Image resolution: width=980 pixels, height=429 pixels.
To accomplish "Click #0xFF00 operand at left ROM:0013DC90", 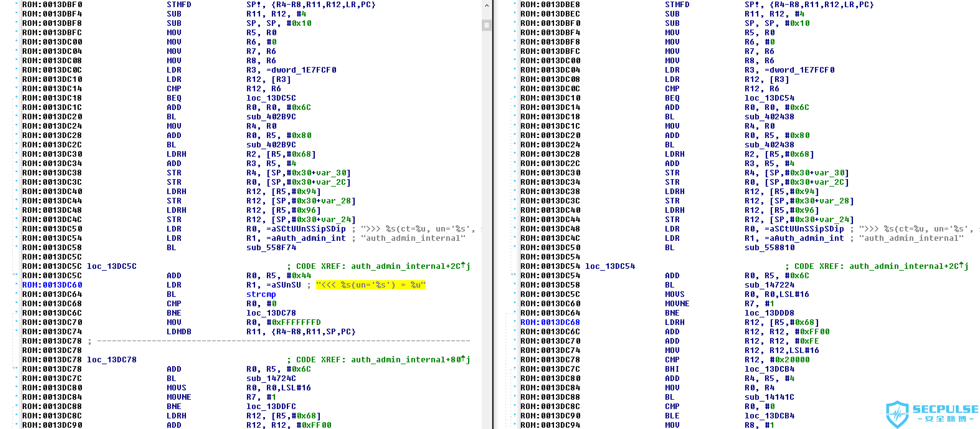I will (314, 425).
